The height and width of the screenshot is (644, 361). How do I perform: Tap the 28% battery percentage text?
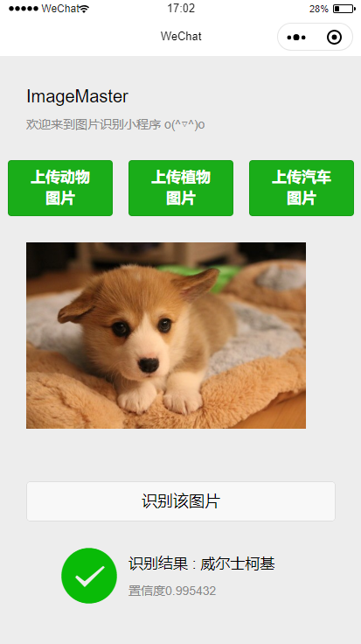coord(319,9)
